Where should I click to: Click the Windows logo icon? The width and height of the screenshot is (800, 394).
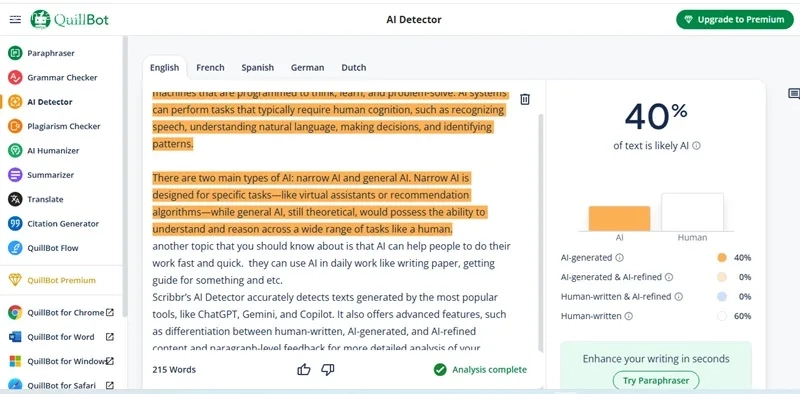tap(15, 361)
